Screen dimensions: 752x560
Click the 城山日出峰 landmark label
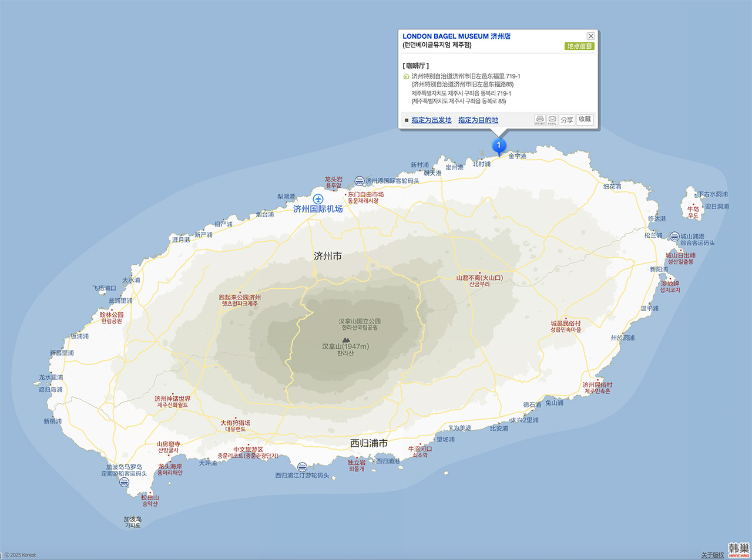(680, 255)
